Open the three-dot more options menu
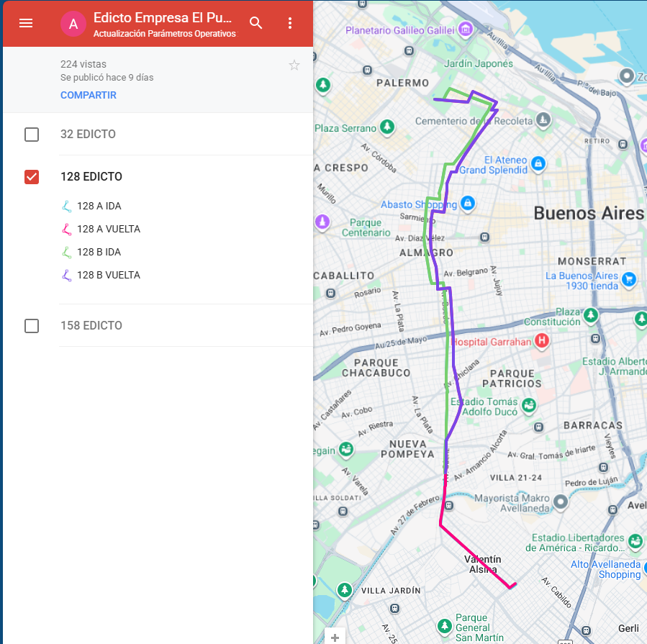This screenshot has width=647, height=644. pyautogui.click(x=290, y=23)
